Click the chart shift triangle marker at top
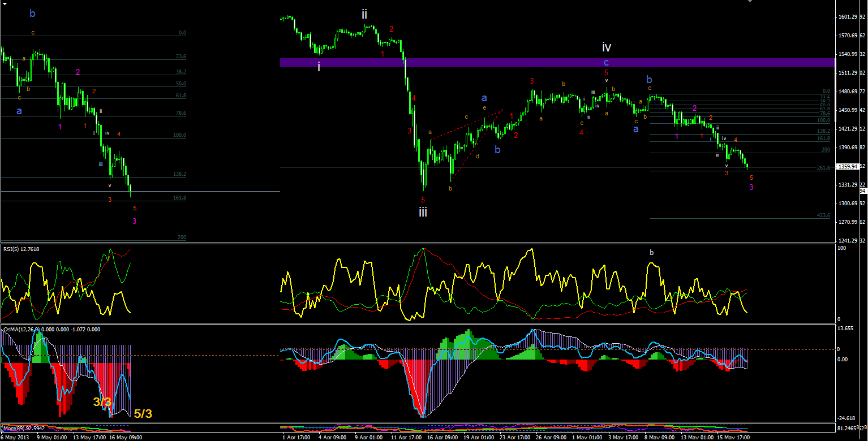 751,1
